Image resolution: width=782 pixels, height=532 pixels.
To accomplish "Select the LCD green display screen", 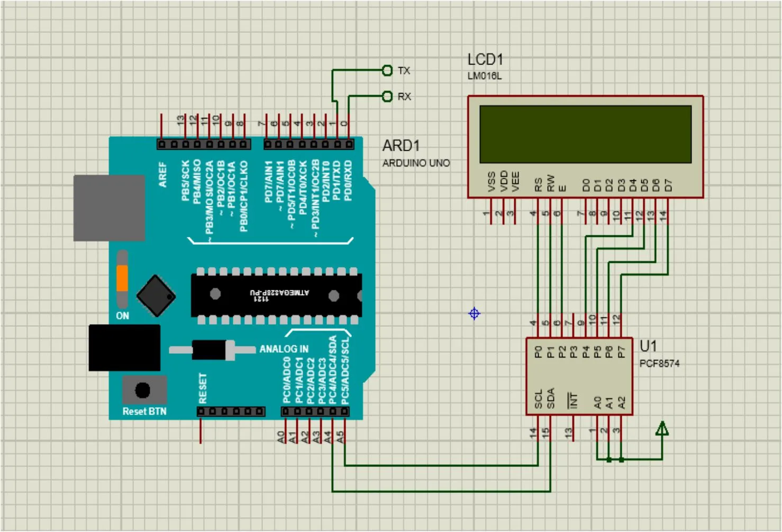I will click(585, 134).
